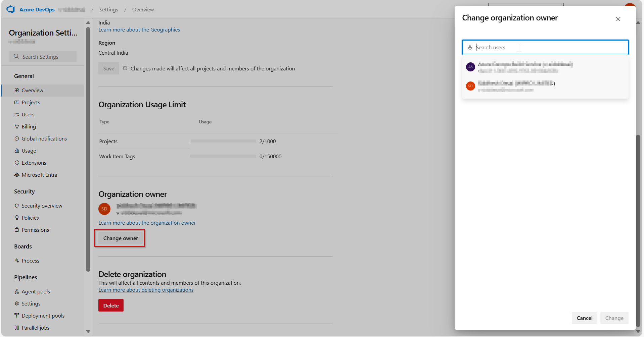Click the Permissions lock icon

tap(17, 230)
